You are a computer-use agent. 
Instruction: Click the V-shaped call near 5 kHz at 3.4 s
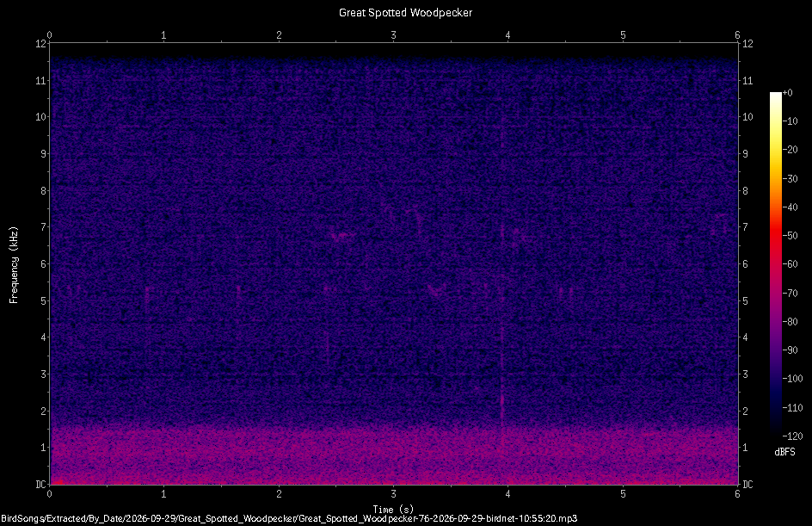point(437,290)
